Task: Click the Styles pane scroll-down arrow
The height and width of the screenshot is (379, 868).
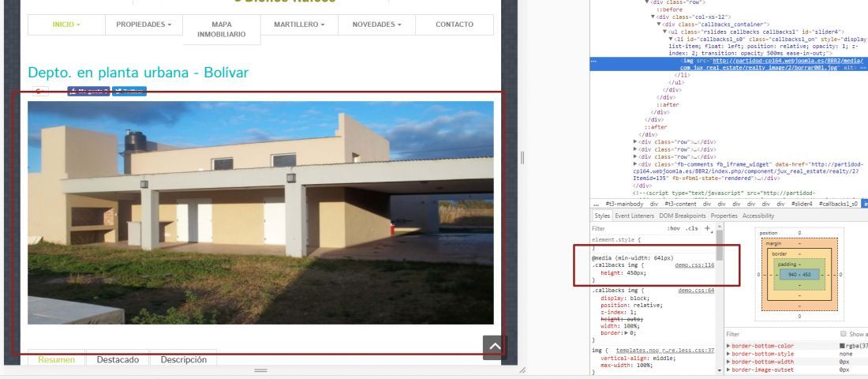Action: pyautogui.click(x=719, y=370)
